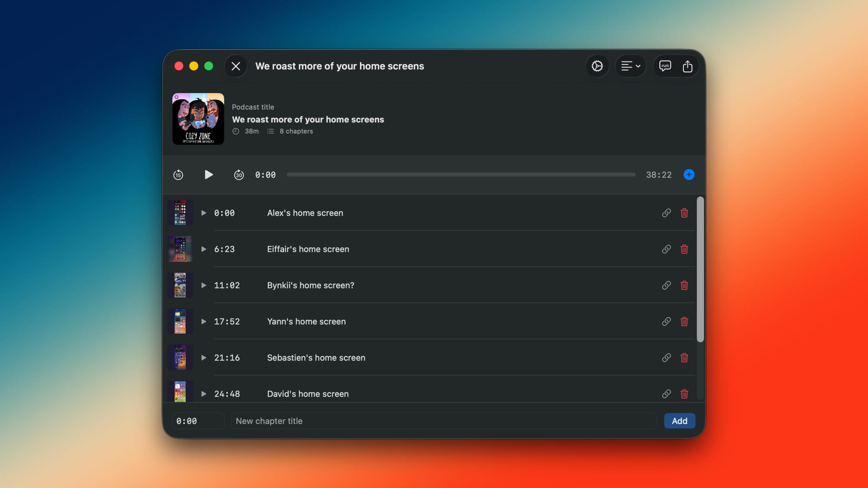Click the blue plus chapter icon
This screenshot has height=488, width=868.
click(689, 175)
